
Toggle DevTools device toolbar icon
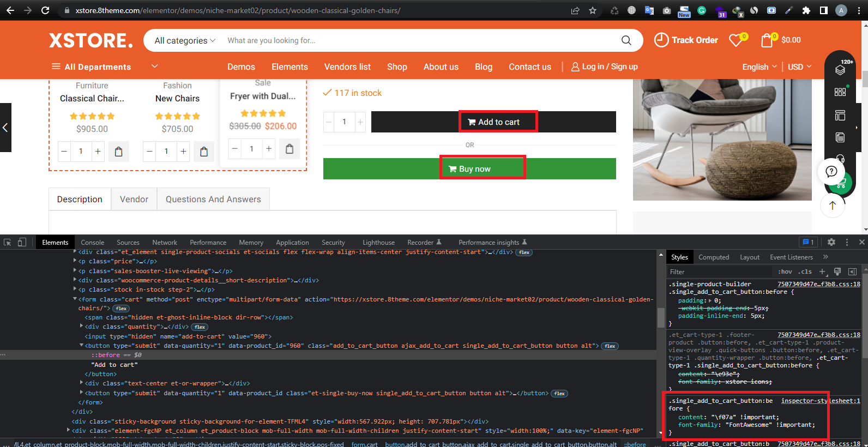[x=22, y=242]
